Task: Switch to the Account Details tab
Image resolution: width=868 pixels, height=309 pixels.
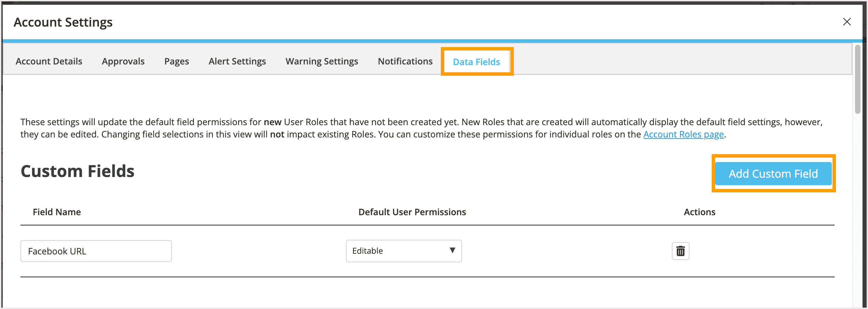Action: pos(48,61)
